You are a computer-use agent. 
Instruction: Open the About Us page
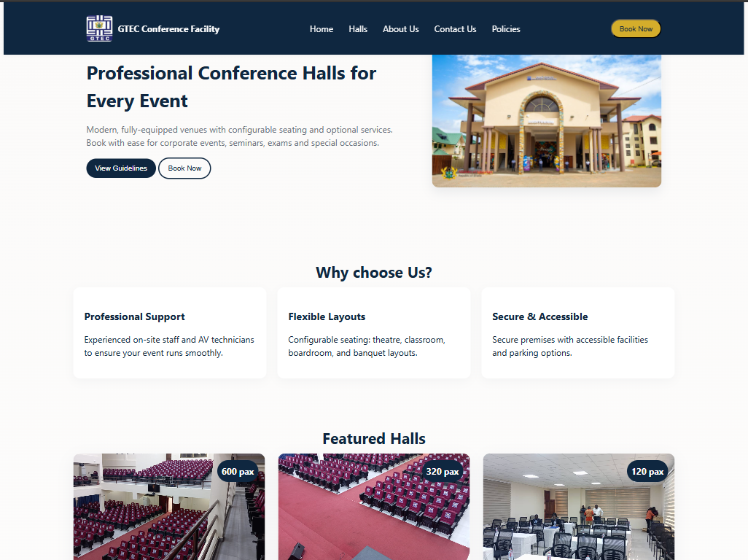400,29
